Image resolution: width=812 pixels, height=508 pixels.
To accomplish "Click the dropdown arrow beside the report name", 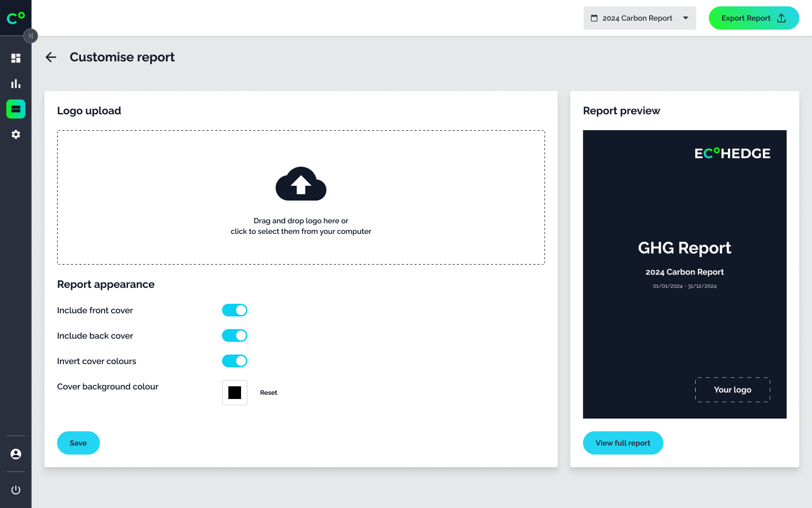I will tap(686, 17).
